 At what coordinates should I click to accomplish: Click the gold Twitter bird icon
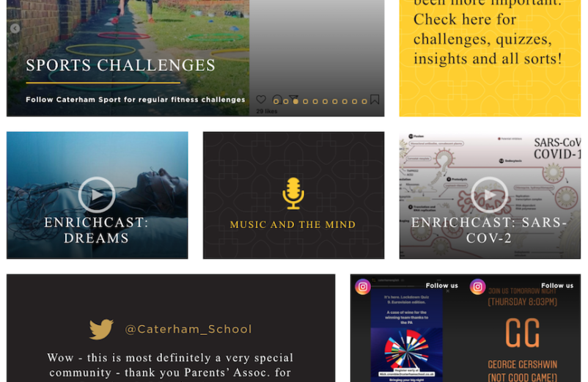point(101,329)
